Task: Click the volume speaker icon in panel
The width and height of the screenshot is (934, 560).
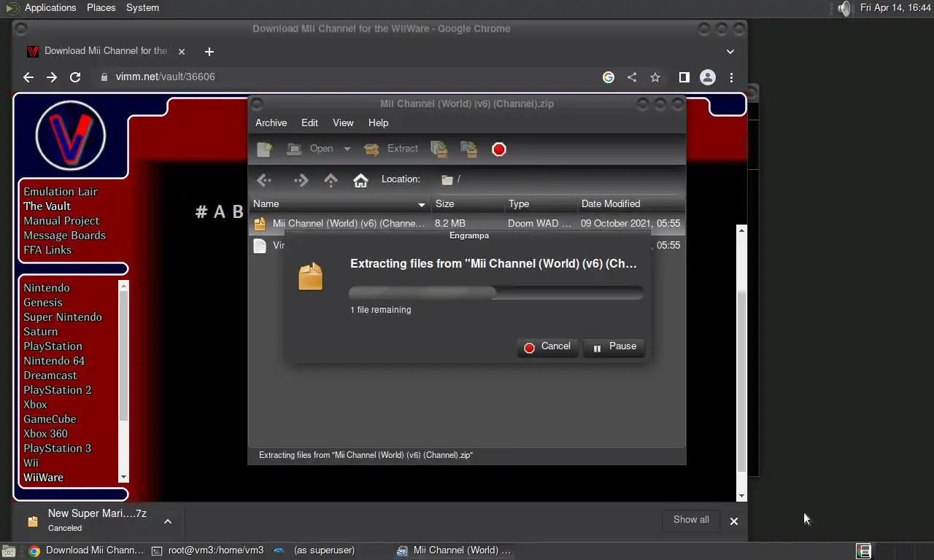Action: (x=844, y=9)
